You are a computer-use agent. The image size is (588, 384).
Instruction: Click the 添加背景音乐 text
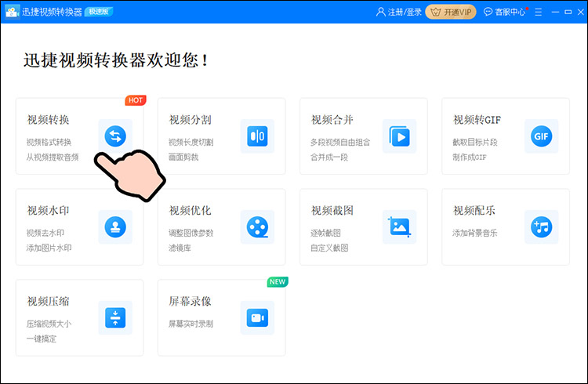click(x=475, y=233)
